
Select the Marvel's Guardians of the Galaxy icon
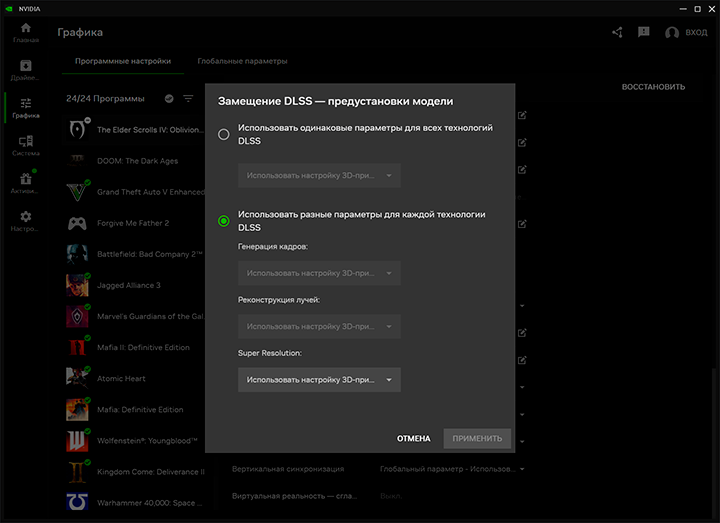(x=77, y=316)
